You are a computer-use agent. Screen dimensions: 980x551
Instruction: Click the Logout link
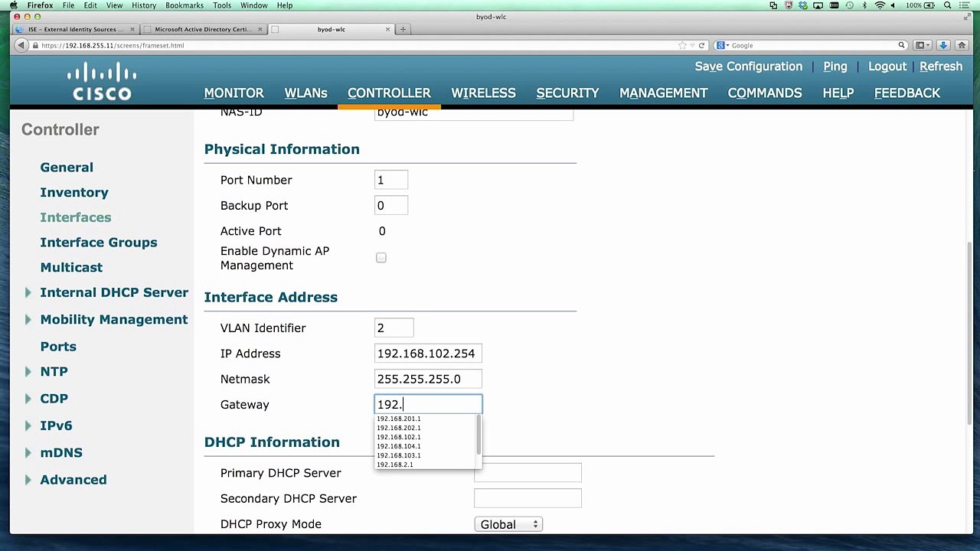(x=887, y=67)
